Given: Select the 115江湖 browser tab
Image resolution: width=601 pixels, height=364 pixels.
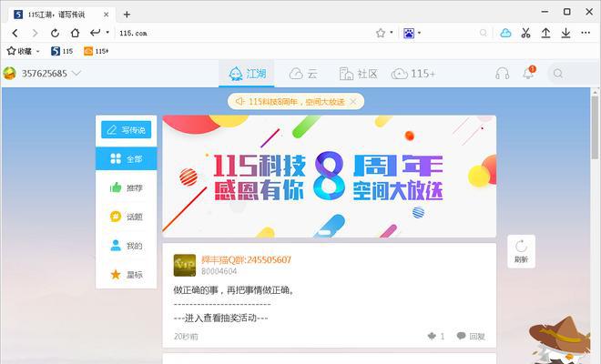Looking at the screenshot, I should click(x=61, y=15).
